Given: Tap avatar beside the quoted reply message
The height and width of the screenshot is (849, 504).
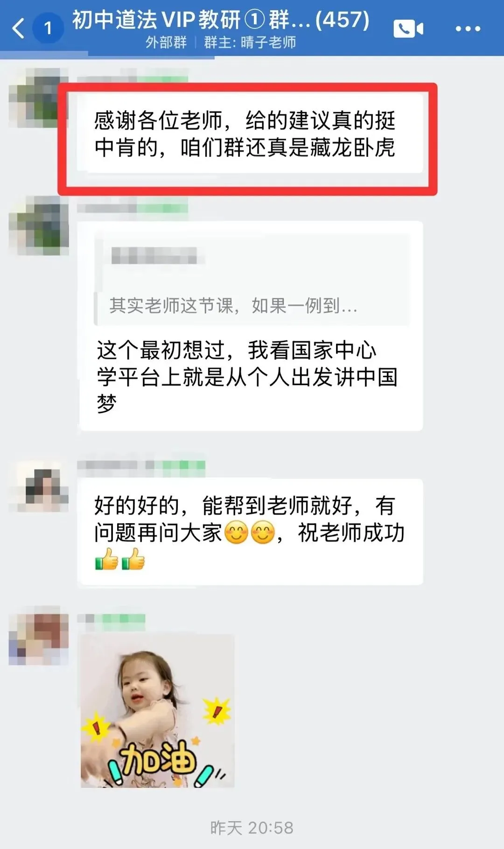Looking at the screenshot, I should [38, 225].
